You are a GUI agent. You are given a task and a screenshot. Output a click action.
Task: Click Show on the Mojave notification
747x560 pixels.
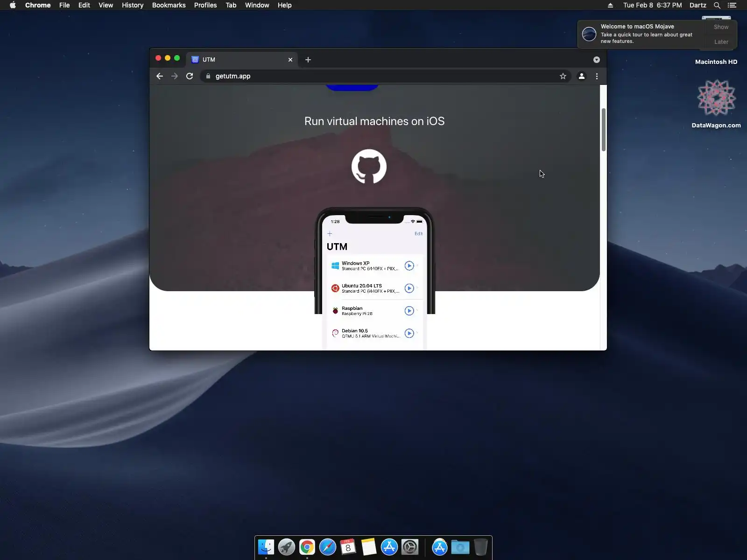click(x=721, y=27)
